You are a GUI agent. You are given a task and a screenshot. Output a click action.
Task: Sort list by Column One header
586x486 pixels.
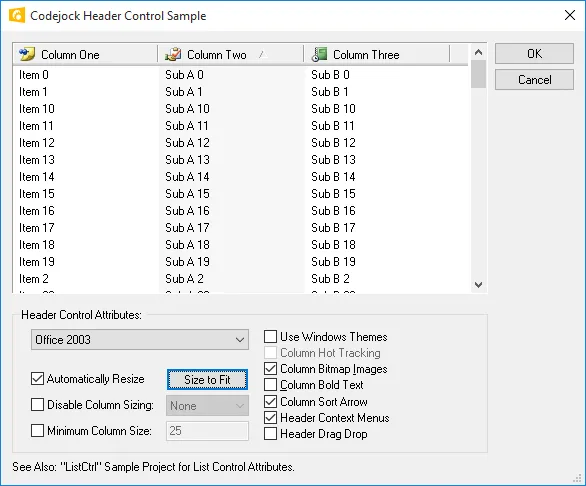coord(85,55)
